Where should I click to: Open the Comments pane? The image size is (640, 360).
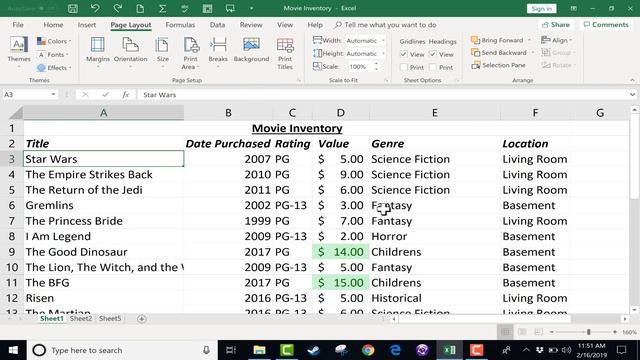[x=606, y=25]
